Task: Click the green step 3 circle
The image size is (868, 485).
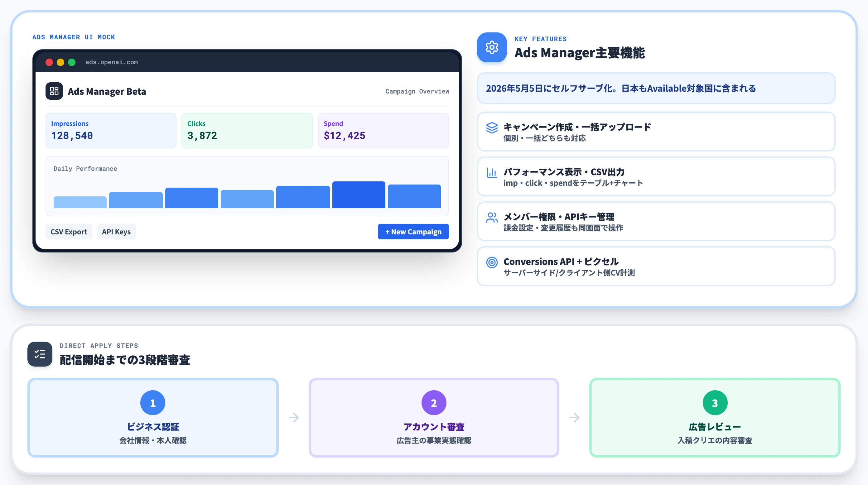Action: coord(715,403)
